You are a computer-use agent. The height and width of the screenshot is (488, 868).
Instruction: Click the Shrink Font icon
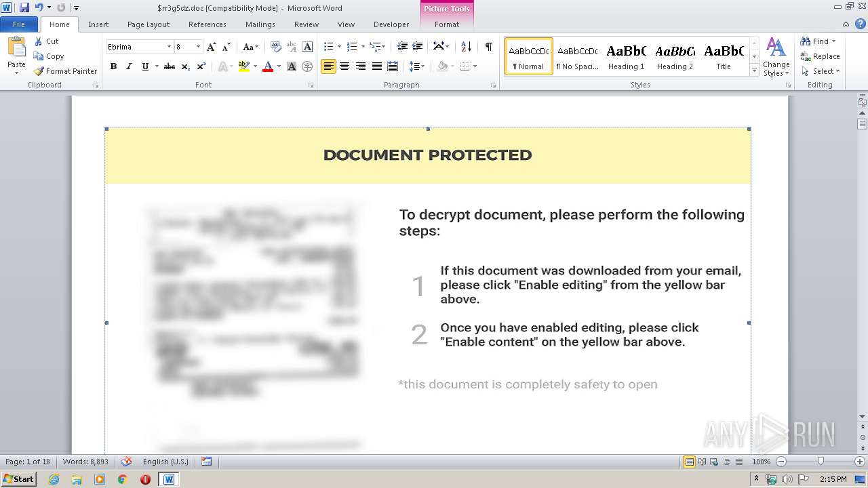pos(226,47)
